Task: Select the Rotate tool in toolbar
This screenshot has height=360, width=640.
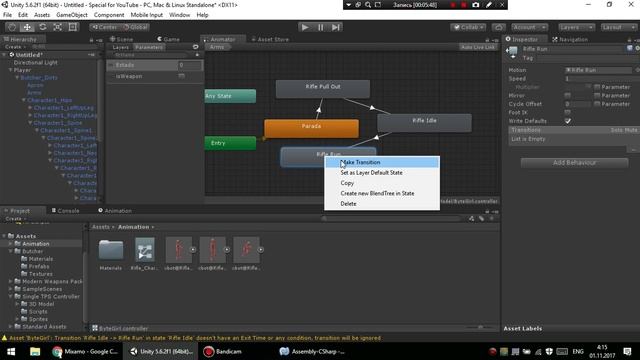Action: point(42,27)
